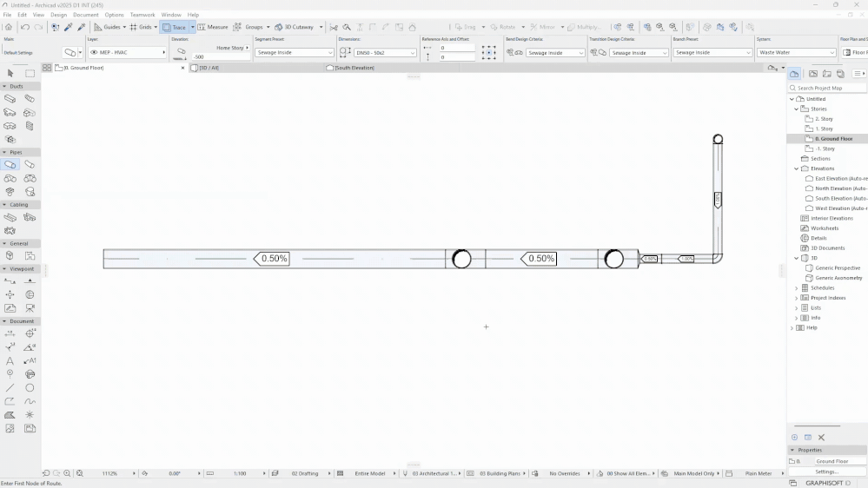Viewport: 868px width, 488px height.
Task: Open the 02 Drafting pen set selector
Action: point(305,473)
